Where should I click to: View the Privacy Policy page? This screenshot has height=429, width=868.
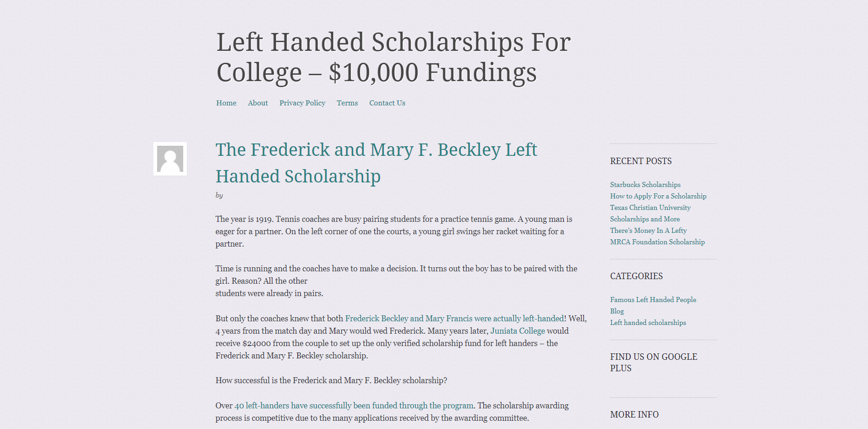302,103
